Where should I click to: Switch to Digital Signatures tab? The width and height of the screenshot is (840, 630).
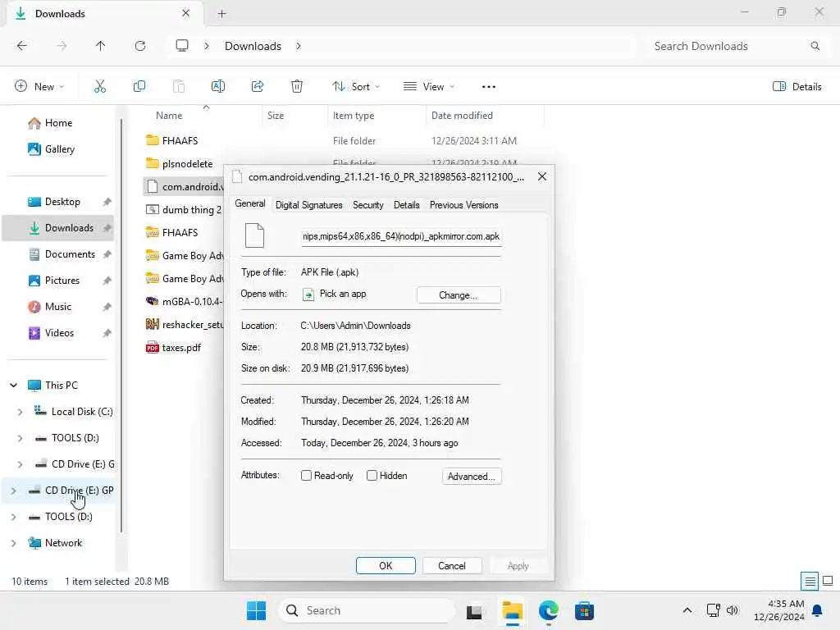pos(308,205)
